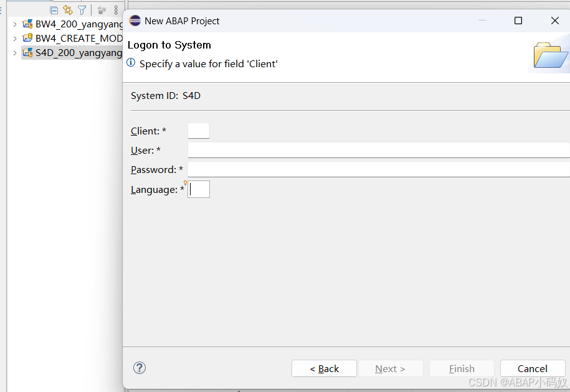
Task: Click Collapse All in Project Explorer toolbar
Action: point(54,10)
